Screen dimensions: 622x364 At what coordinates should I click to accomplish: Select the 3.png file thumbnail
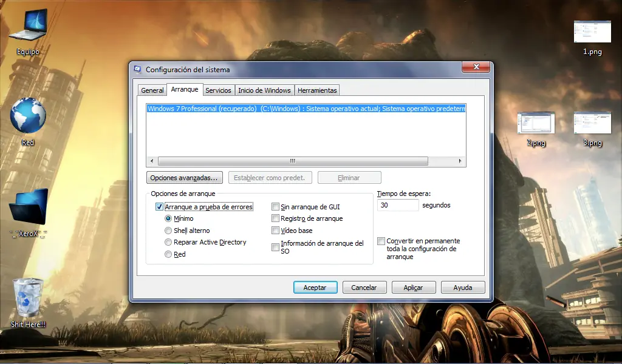[592, 123]
